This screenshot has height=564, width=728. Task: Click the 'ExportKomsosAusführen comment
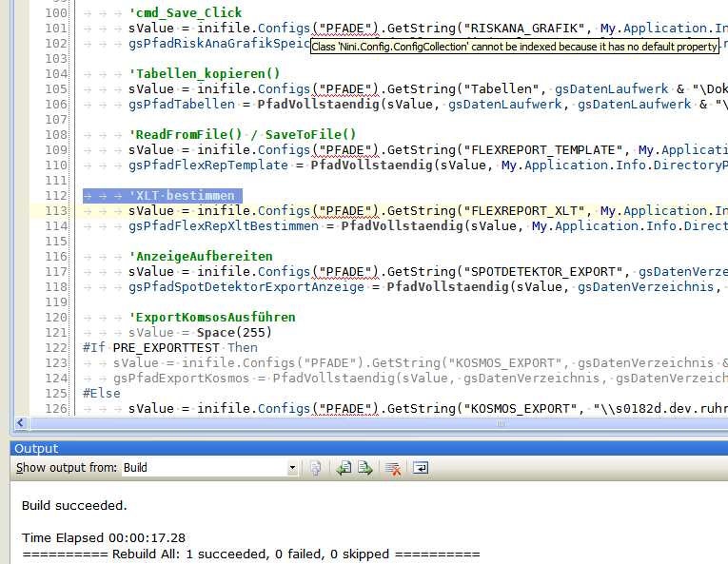(x=212, y=317)
